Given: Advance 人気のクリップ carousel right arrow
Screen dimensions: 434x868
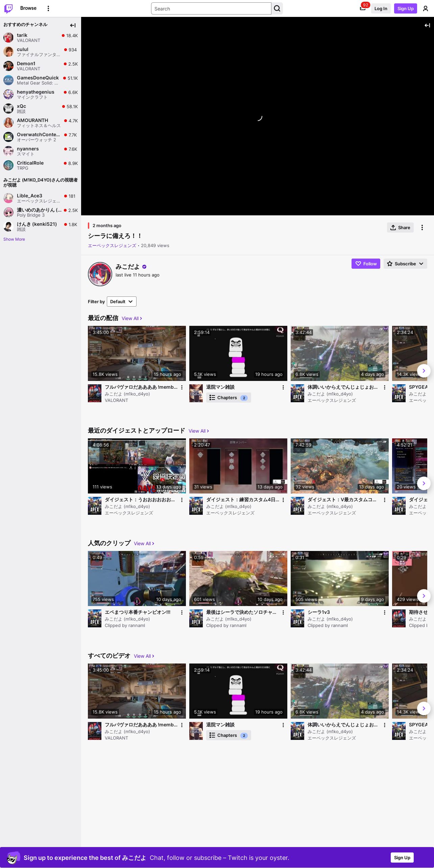Looking at the screenshot, I should pos(424,596).
